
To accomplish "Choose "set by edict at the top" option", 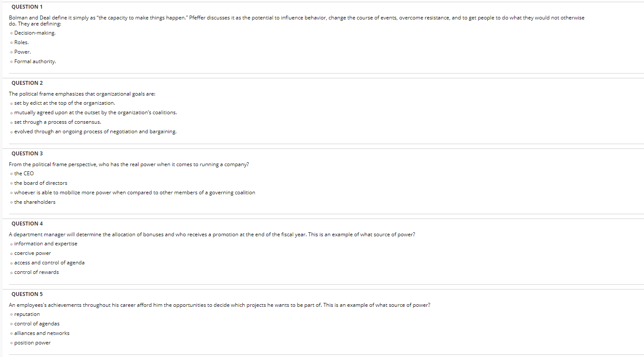I will pyautogui.click(x=11, y=103).
